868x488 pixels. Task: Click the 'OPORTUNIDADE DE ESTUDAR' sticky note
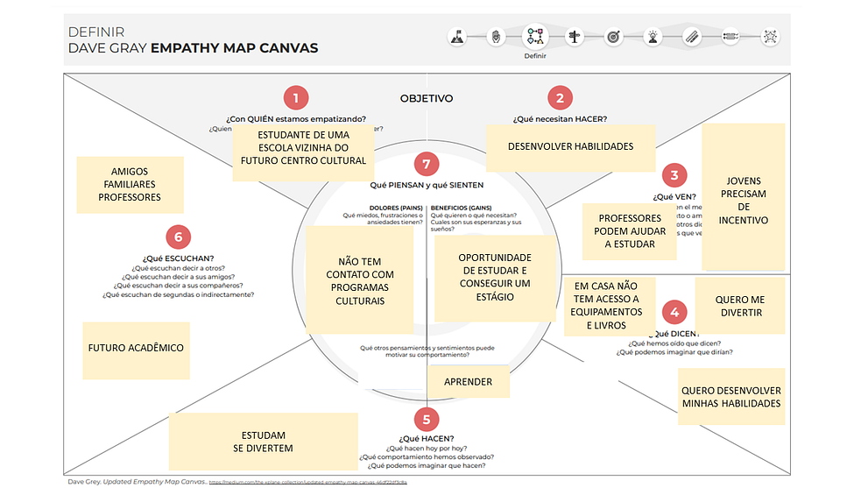(x=495, y=278)
